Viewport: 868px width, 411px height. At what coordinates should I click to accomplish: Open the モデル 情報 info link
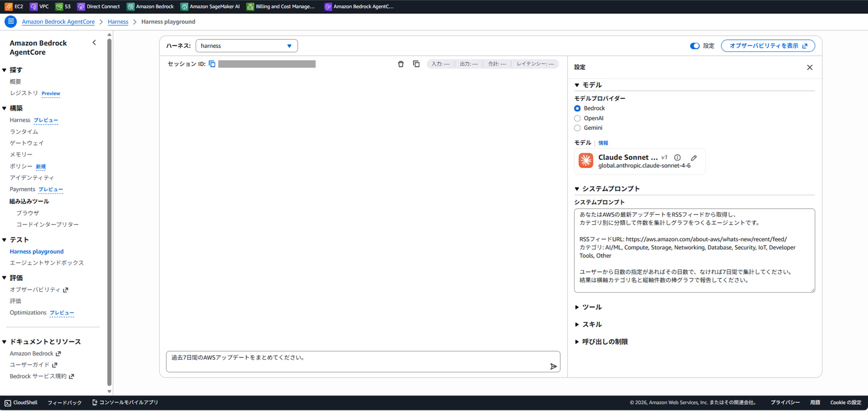click(603, 143)
